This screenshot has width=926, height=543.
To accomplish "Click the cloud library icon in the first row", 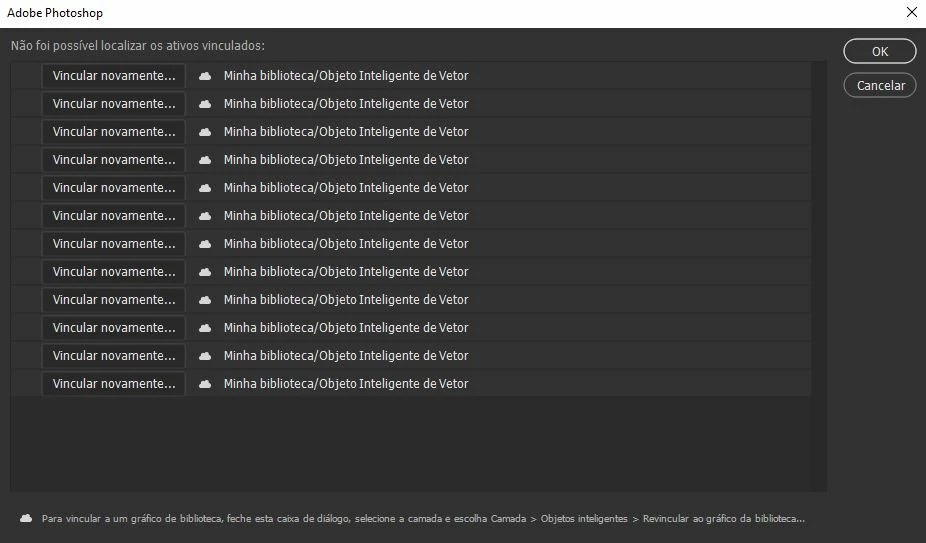I will click(x=205, y=76).
